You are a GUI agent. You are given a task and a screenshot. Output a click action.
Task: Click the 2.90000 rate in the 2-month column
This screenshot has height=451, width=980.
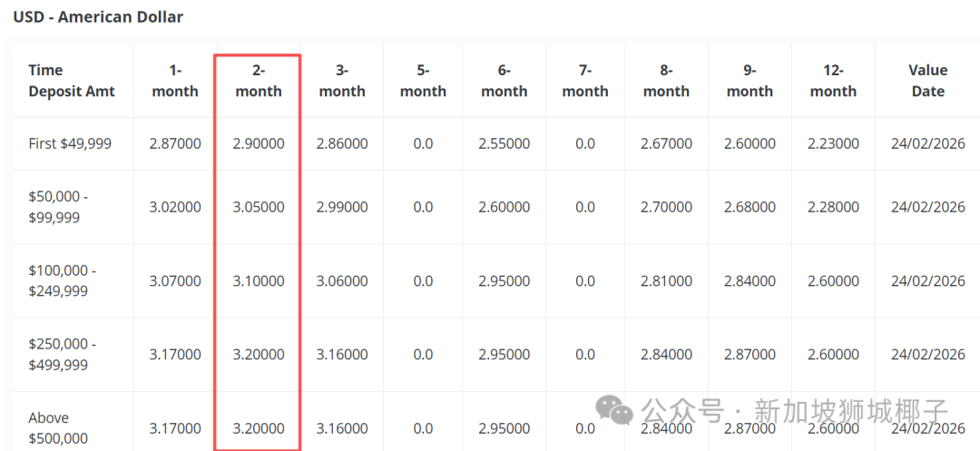(x=258, y=143)
